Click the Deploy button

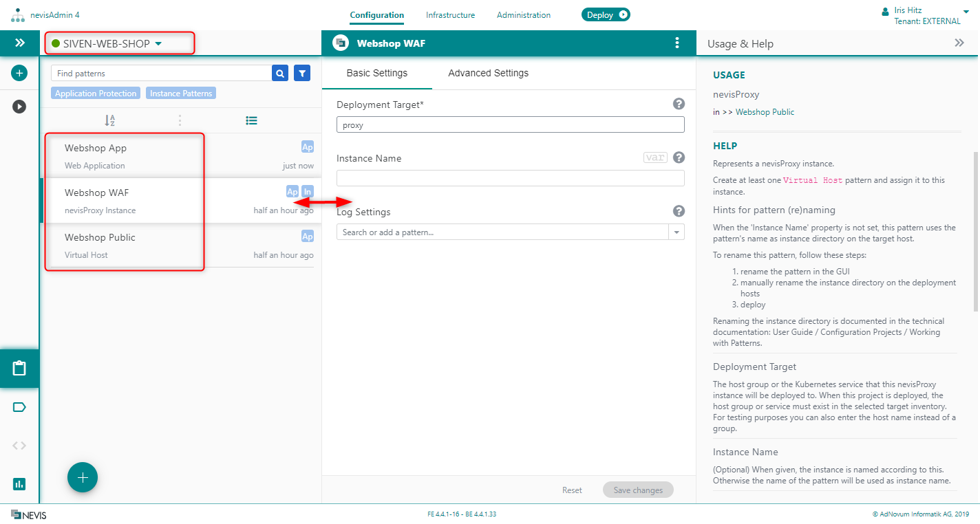click(606, 15)
